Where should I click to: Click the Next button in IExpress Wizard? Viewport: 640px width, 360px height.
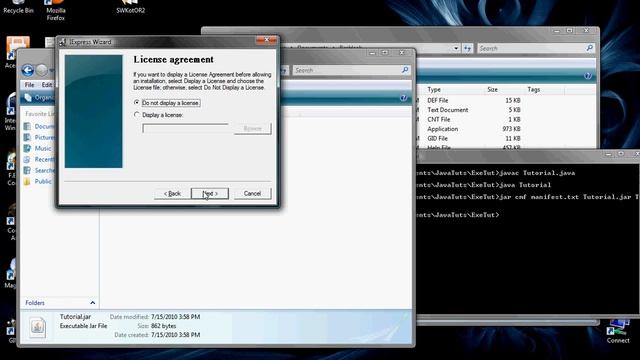coord(210,193)
